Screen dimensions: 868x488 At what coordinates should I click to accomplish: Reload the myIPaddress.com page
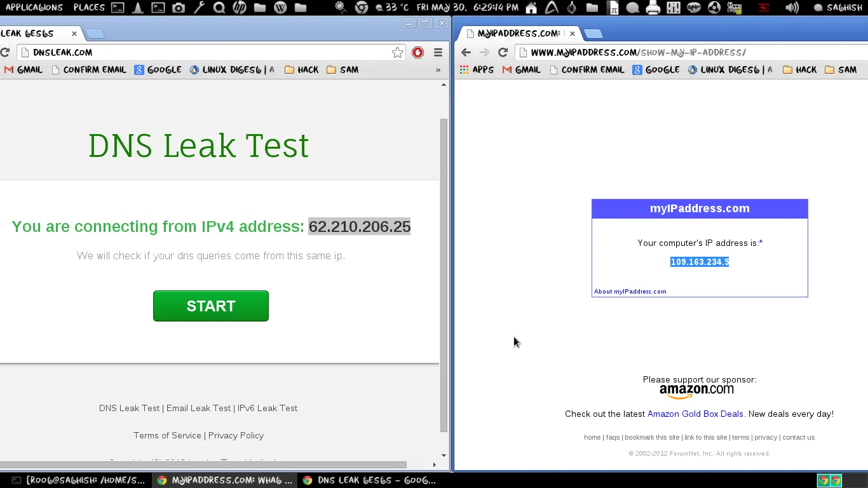[503, 52]
